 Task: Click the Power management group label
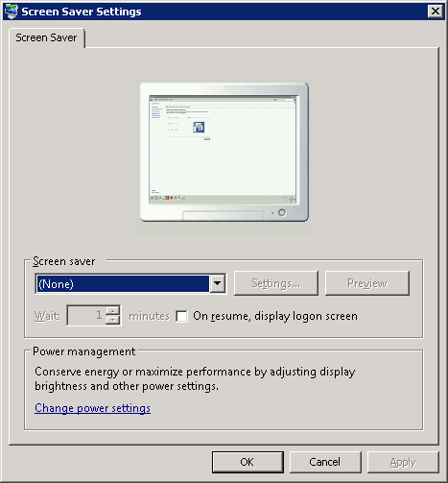pyautogui.click(x=84, y=351)
